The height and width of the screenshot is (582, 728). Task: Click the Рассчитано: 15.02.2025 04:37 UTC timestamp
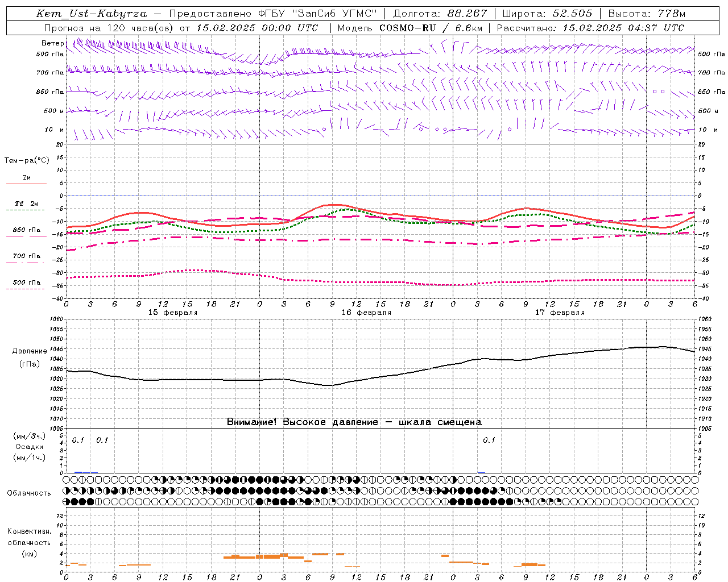coord(590,28)
